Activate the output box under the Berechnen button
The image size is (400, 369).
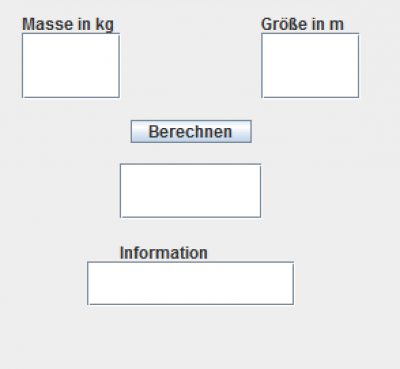190,191
